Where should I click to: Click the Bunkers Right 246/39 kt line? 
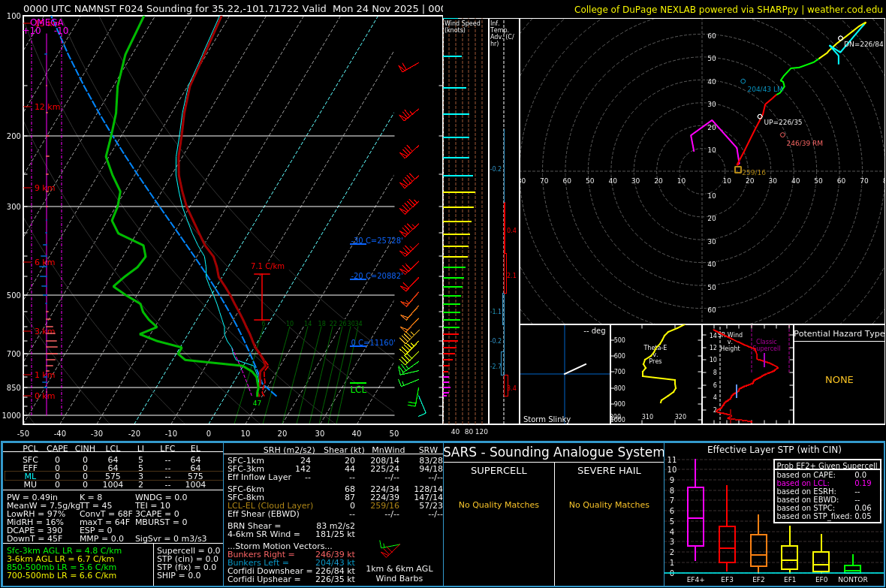291,555
